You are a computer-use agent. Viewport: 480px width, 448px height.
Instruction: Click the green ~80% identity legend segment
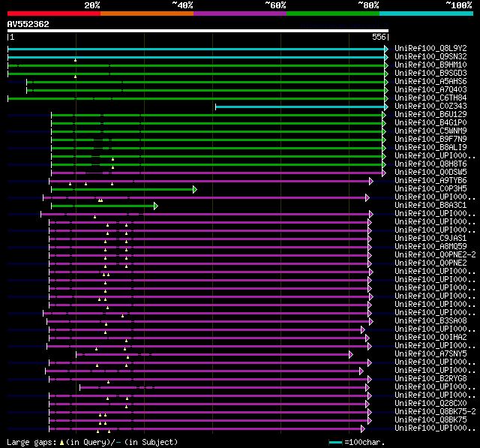pos(333,14)
